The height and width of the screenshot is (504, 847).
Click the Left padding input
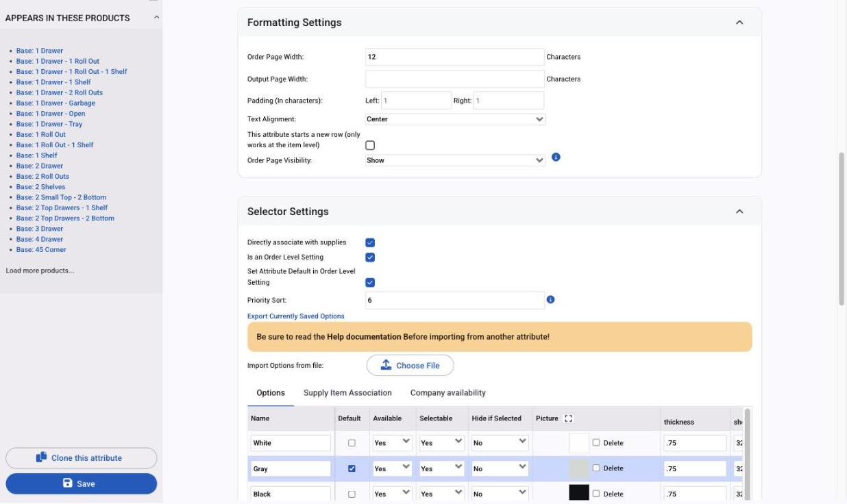point(416,101)
